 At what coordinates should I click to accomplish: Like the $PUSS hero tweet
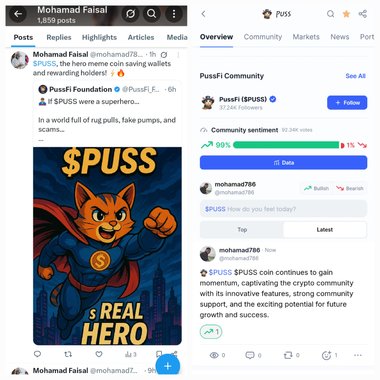[99, 354]
